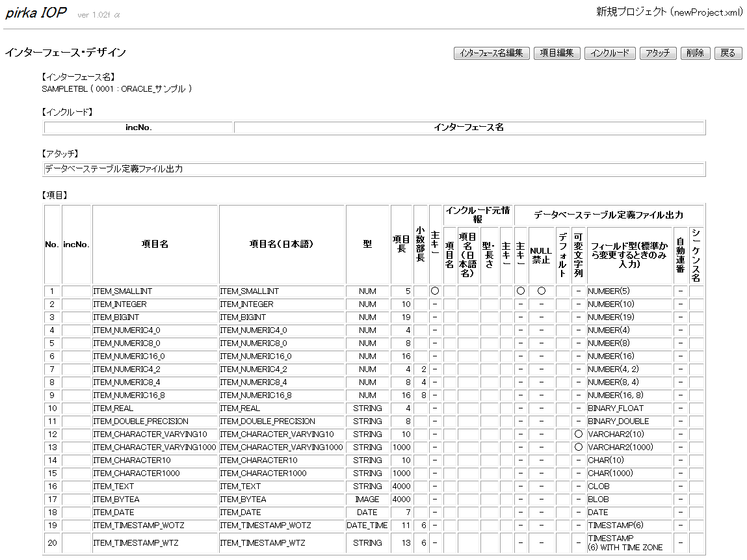This screenshot has height=560, width=747.
Task: Go back with the 戻る button
Action: pos(728,53)
